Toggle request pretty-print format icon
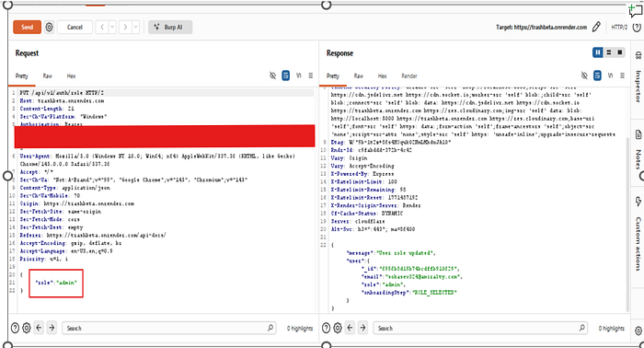This screenshot has width=644, height=348. click(286, 75)
